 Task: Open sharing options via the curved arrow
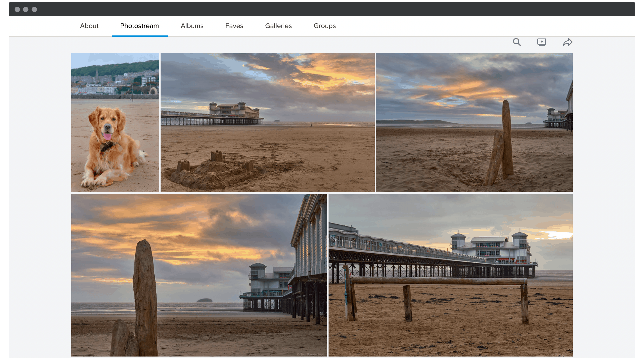[568, 42]
